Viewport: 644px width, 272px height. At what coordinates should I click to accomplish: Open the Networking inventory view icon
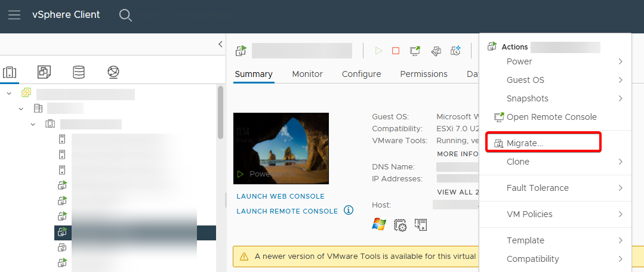tap(113, 72)
